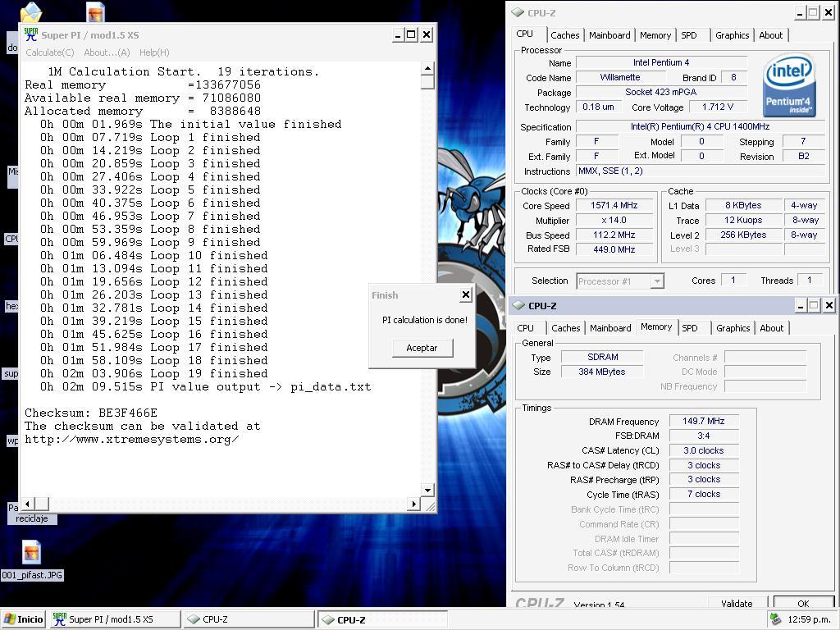840x630 pixels.
Task: Select About tab in lower CPU-Z window
Action: click(771, 328)
